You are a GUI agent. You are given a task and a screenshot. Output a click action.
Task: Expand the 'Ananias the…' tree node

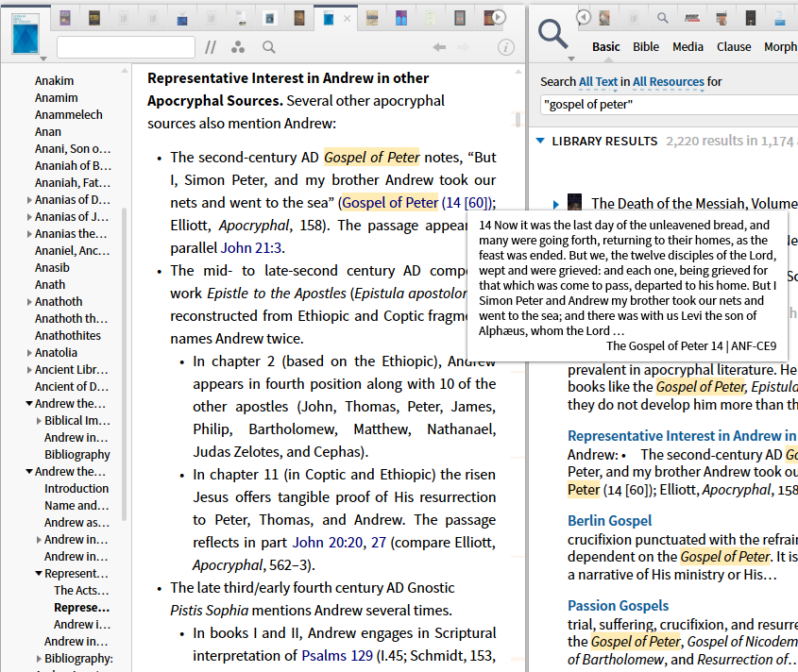tap(29, 234)
